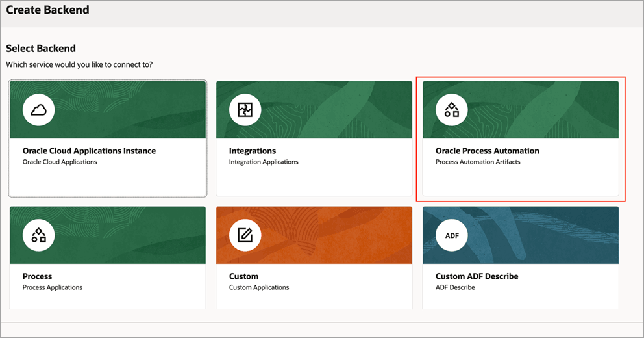Click the green banner of Oracle Cloud Applications card

click(x=108, y=110)
